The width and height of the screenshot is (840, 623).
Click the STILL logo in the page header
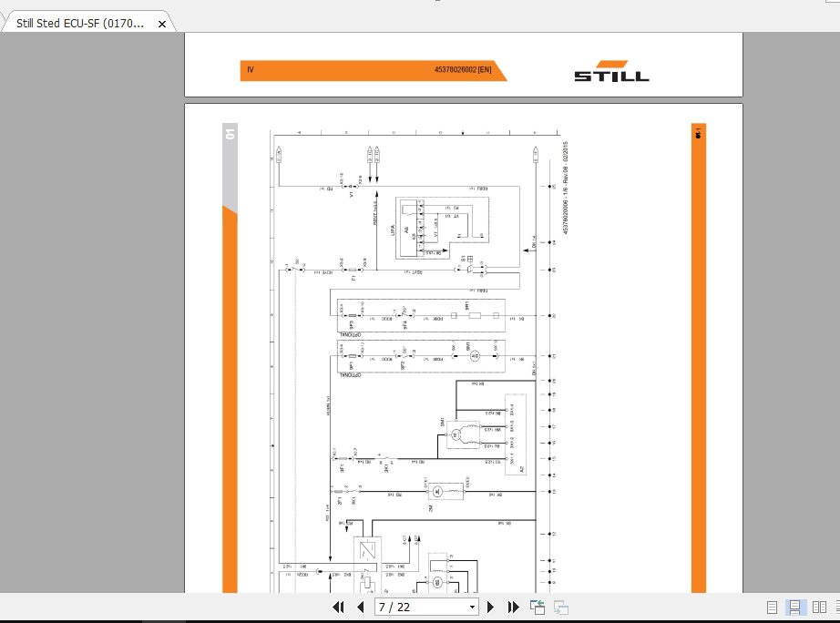tap(611, 71)
